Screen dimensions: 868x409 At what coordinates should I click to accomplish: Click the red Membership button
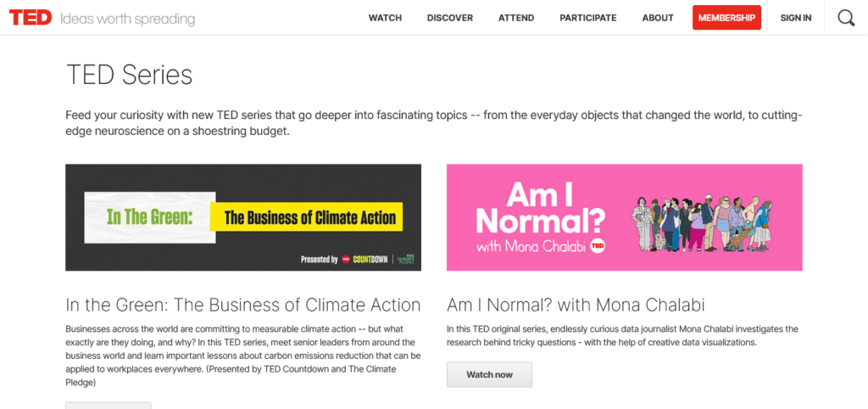[x=726, y=18]
